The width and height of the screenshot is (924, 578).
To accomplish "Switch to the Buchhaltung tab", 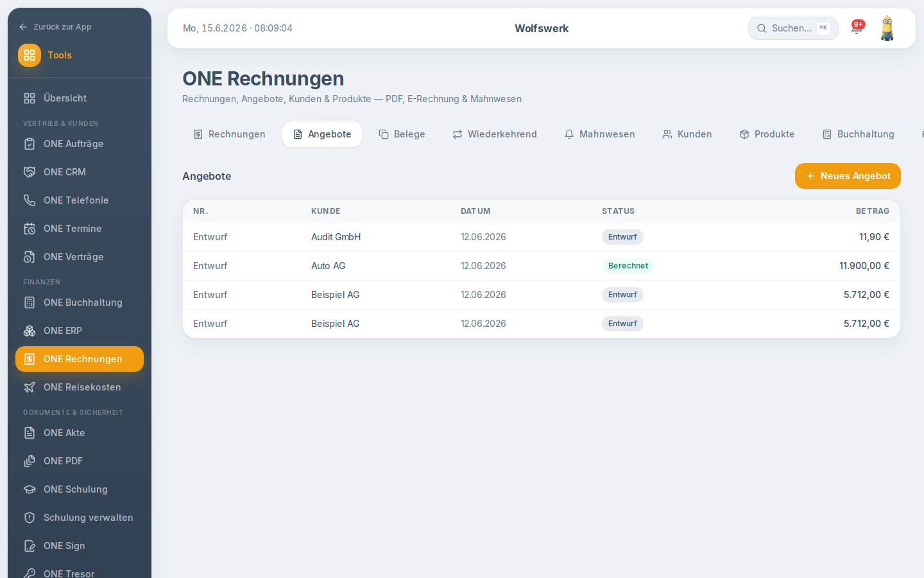I will [858, 134].
